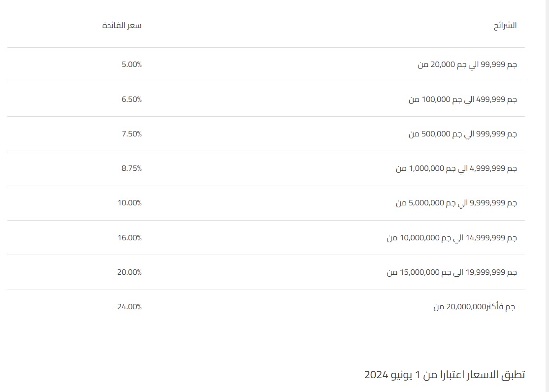
Task: Click the 24.00% interest rate value
Action: [x=129, y=307]
